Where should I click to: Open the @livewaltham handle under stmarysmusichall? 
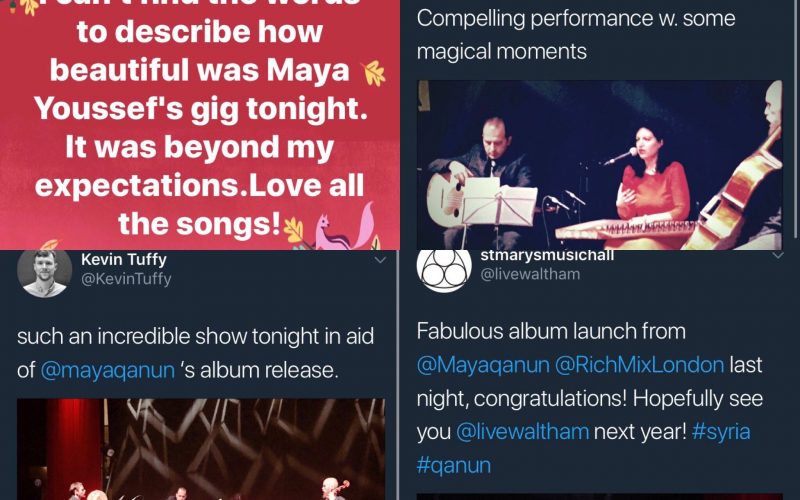(x=530, y=274)
